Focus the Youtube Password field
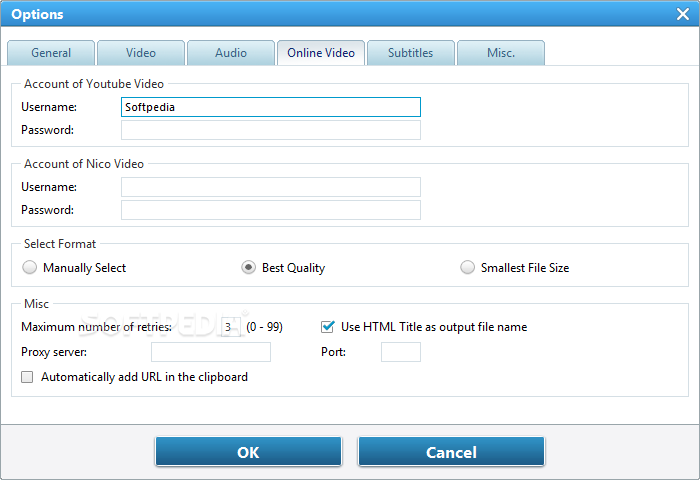Viewport: 700px width, 480px height. pyautogui.click(x=271, y=130)
